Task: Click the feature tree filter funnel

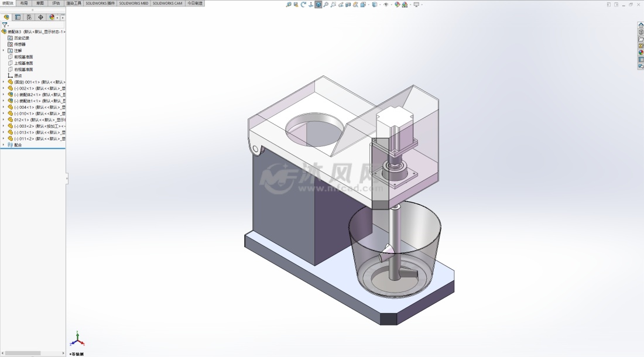Action: 5,25
